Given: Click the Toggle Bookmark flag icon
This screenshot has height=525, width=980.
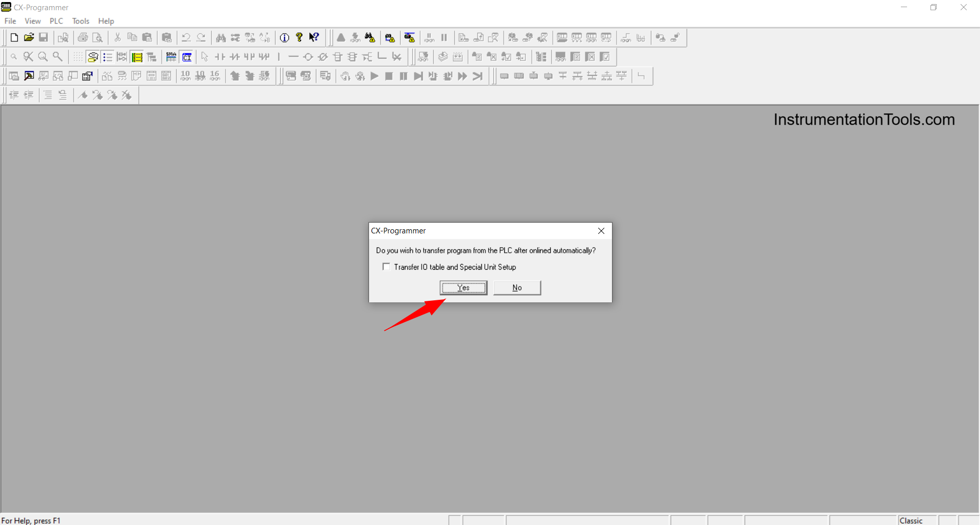Looking at the screenshot, I should pyautogui.click(x=83, y=95).
